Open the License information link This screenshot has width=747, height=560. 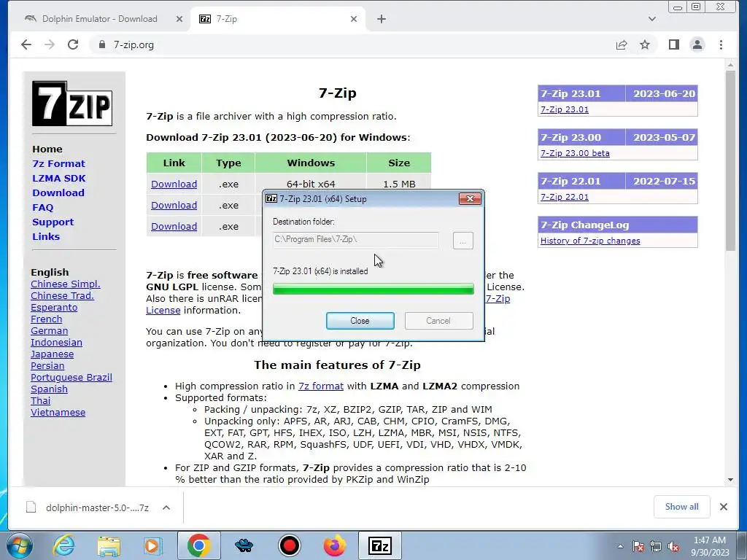[163, 311]
